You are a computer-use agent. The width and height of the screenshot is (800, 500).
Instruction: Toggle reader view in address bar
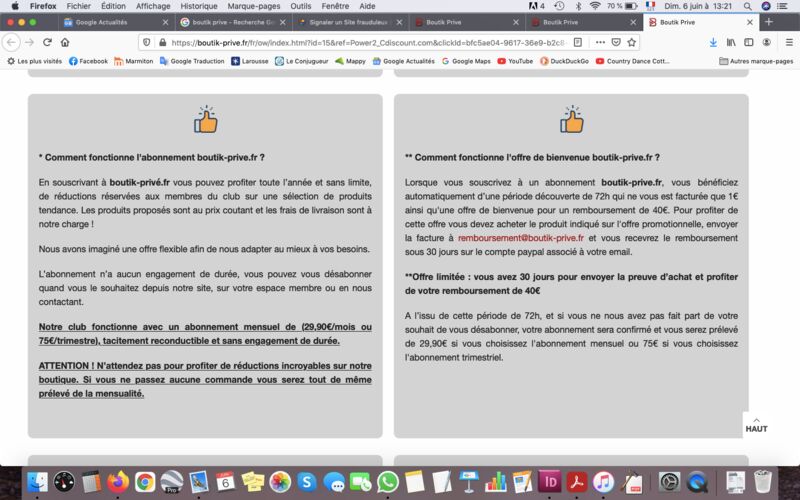tap(578, 42)
